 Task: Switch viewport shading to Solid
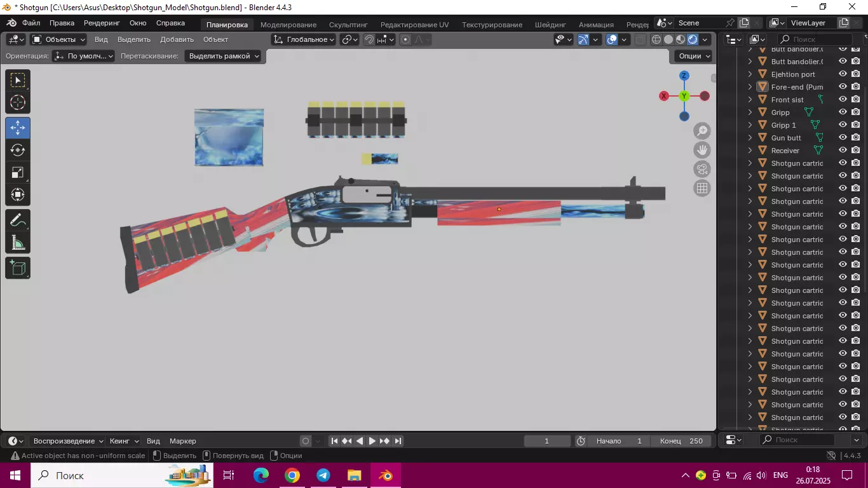pyautogui.click(x=668, y=39)
